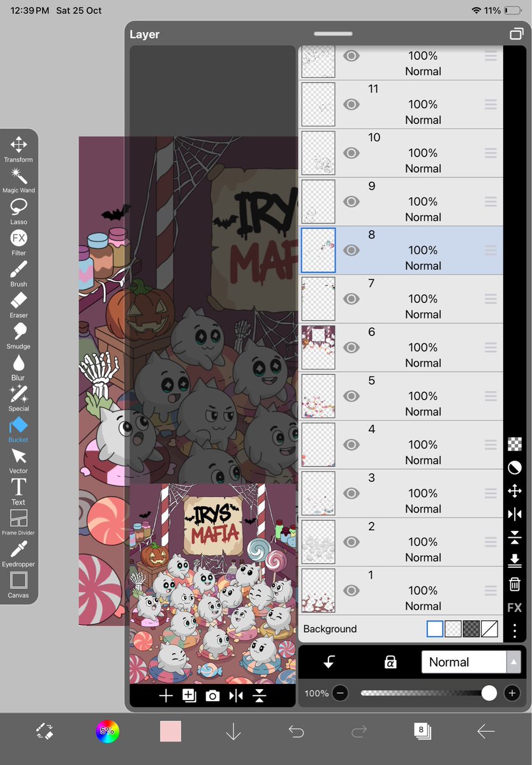This screenshot has width=532, height=765.
Task: Click the checkerboard clear layer icon
Action: pyautogui.click(x=514, y=444)
